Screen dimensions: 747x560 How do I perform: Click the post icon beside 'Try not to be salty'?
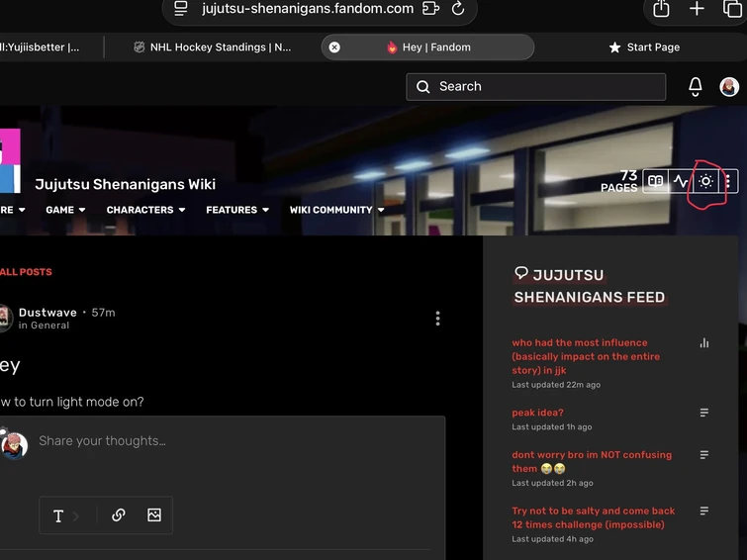[704, 511]
